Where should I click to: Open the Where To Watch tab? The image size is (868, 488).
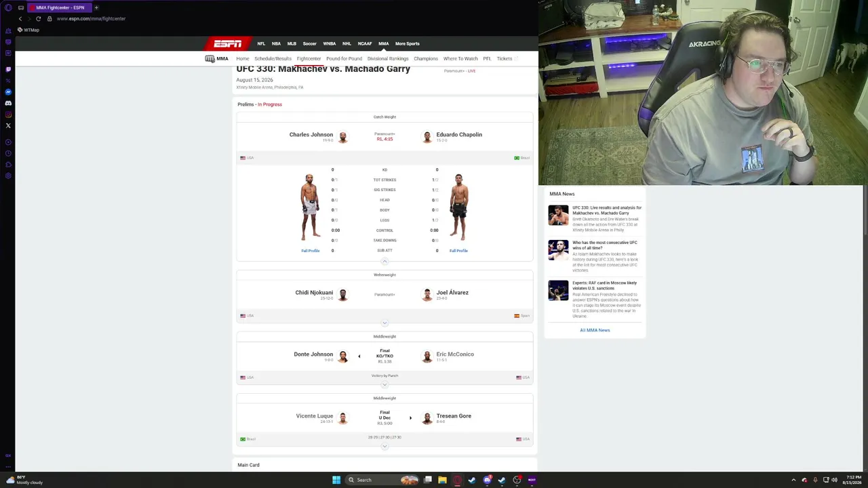coord(460,59)
